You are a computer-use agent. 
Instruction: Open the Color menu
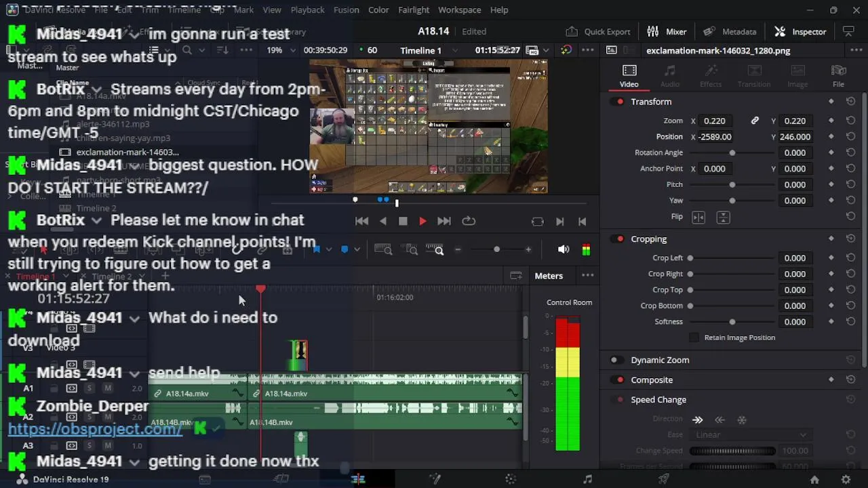click(x=378, y=10)
